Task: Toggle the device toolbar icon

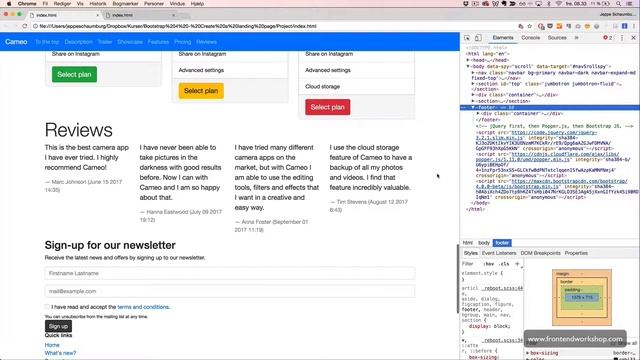Action: pos(478,38)
